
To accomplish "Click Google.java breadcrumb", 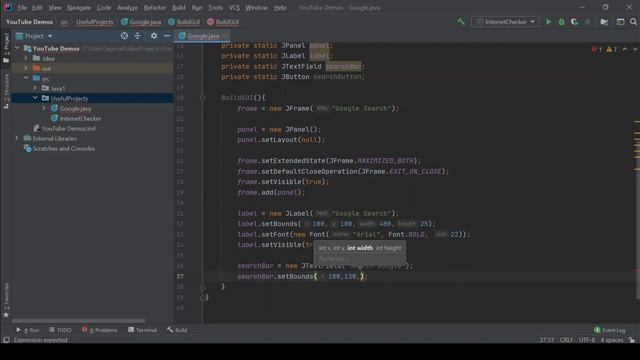I will [141, 22].
